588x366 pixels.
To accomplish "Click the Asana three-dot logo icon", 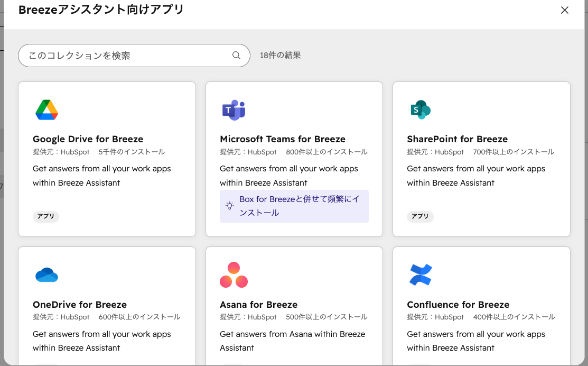I will point(234,275).
